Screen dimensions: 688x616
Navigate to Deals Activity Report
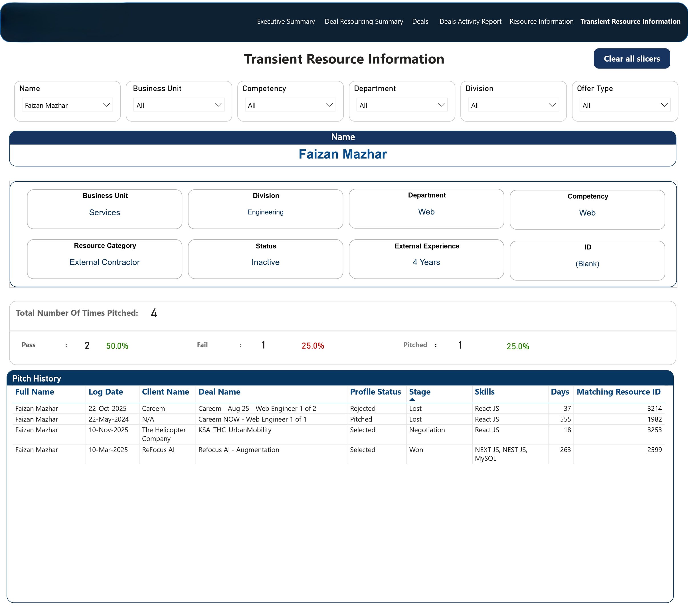click(470, 21)
